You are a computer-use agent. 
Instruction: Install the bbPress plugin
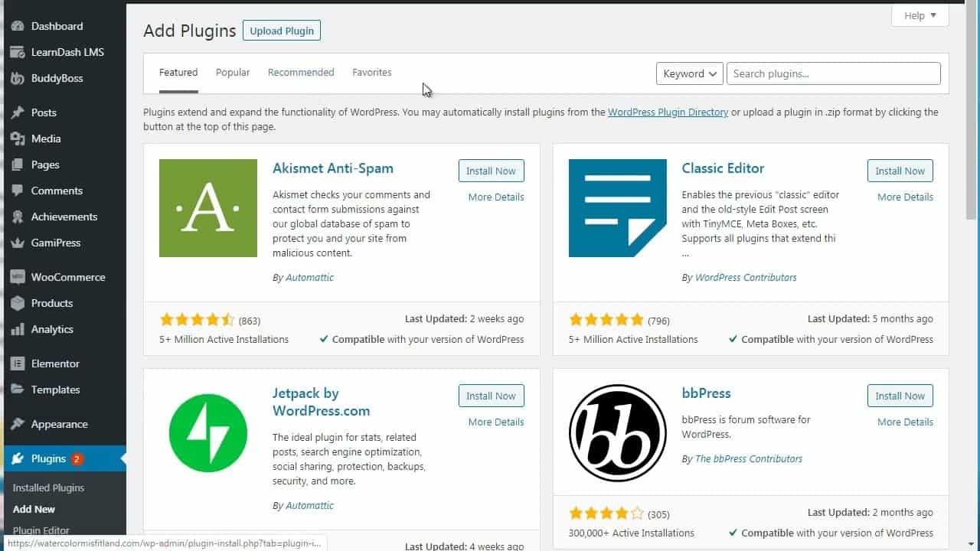click(900, 396)
